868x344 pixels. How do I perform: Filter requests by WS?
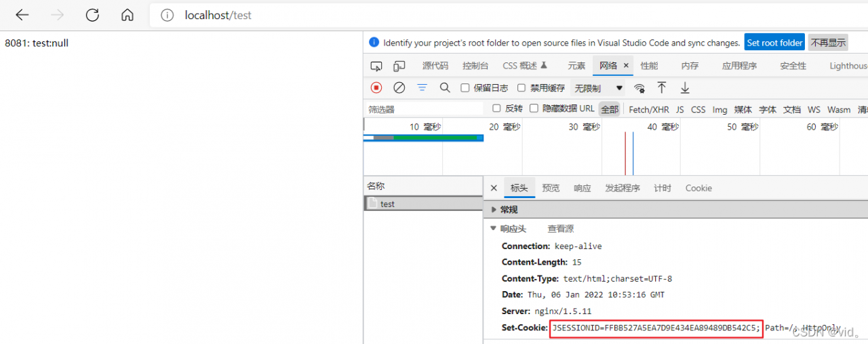point(814,109)
